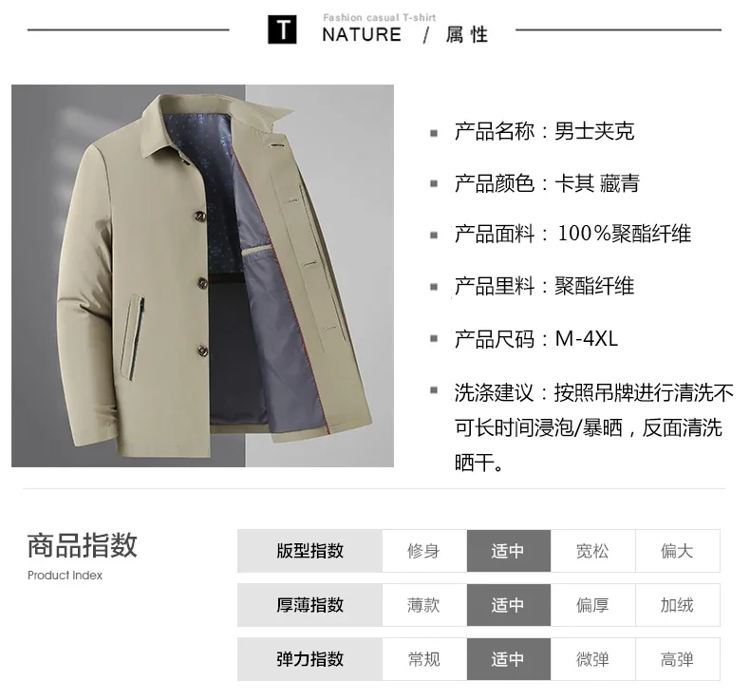Select 偏大 fit option
The image size is (750, 700).
pos(677,551)
